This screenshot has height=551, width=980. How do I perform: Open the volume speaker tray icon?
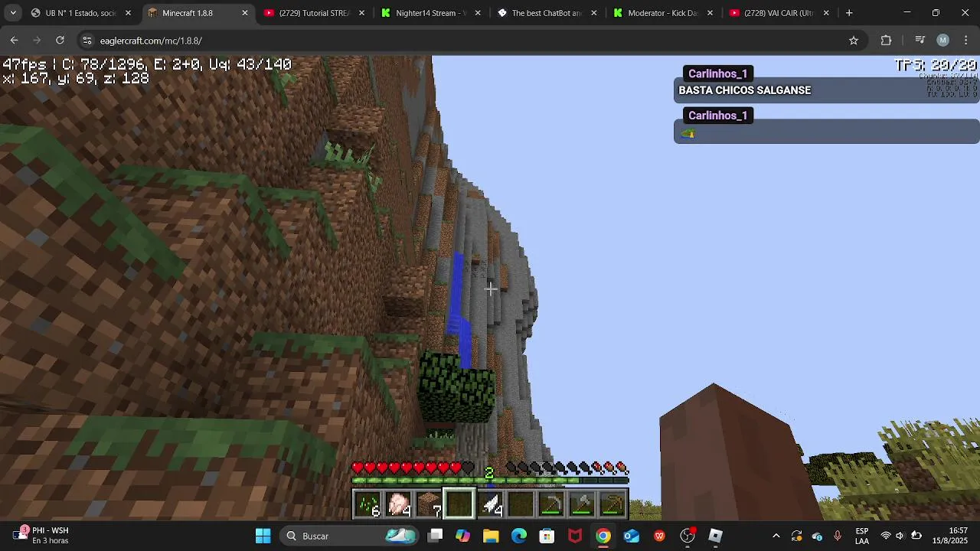[x=900, y=536]
